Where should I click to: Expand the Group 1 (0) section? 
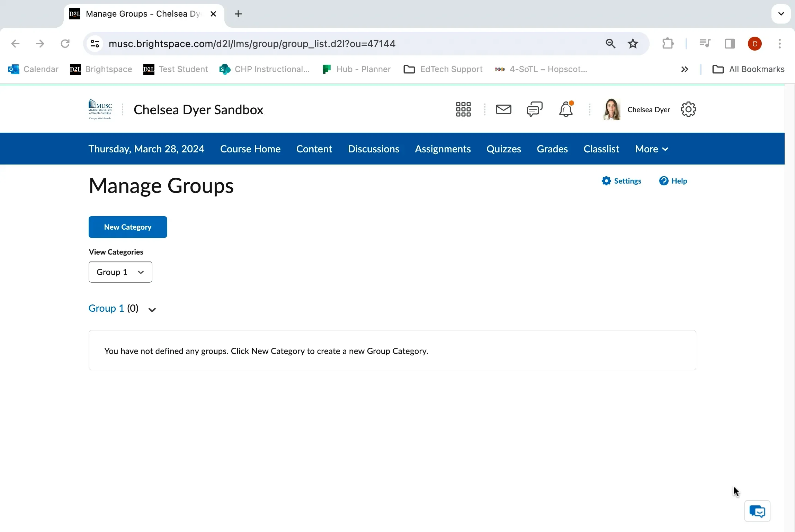[152, 309]
